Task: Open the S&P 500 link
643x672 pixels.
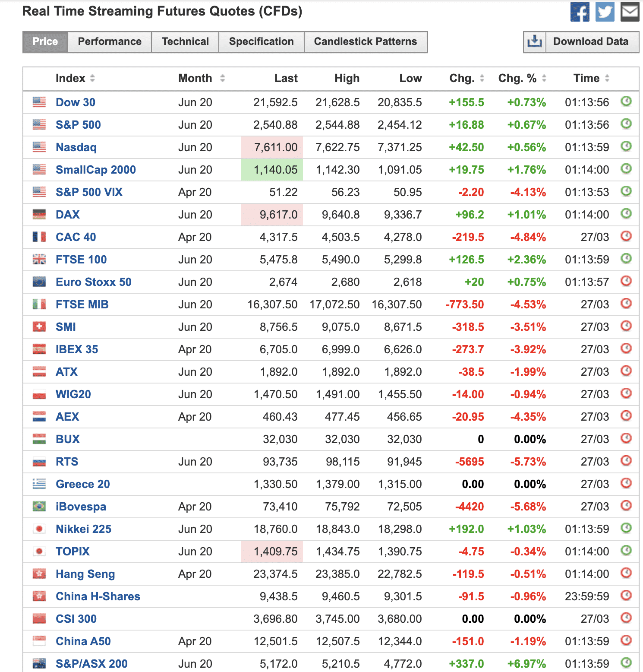Action: pos(78,125)
